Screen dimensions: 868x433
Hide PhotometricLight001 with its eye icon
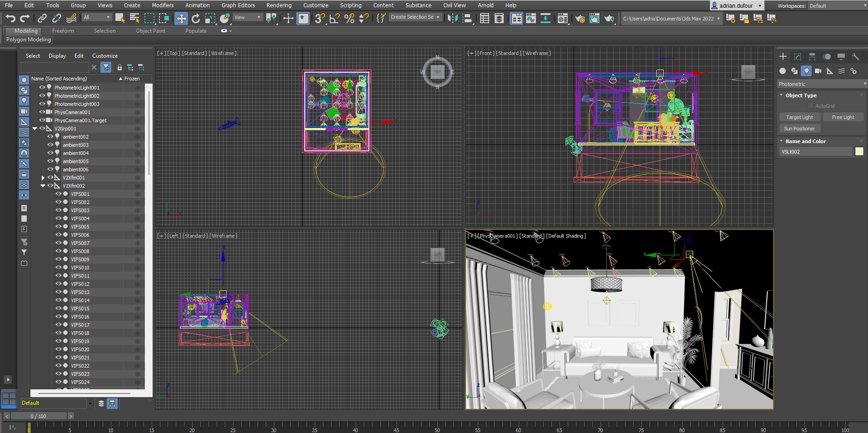point(42,88)
